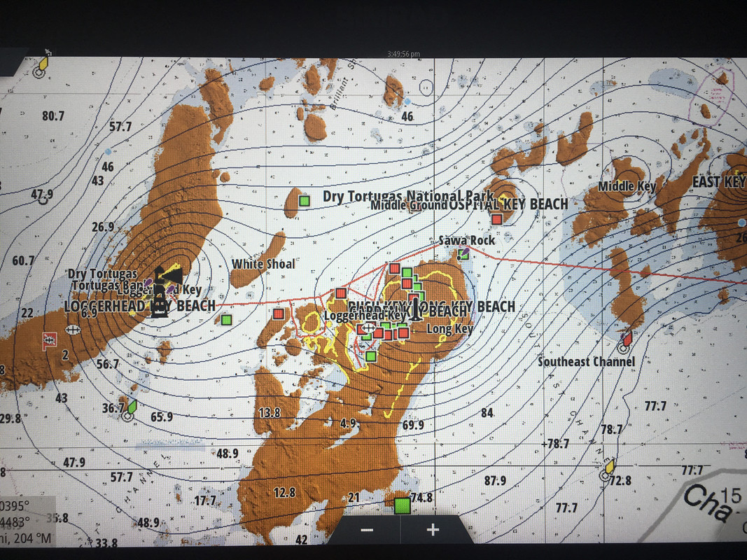Select the 29.8 depth sounding
Viewport: 747px width, 560px height.
coord(11,419)
